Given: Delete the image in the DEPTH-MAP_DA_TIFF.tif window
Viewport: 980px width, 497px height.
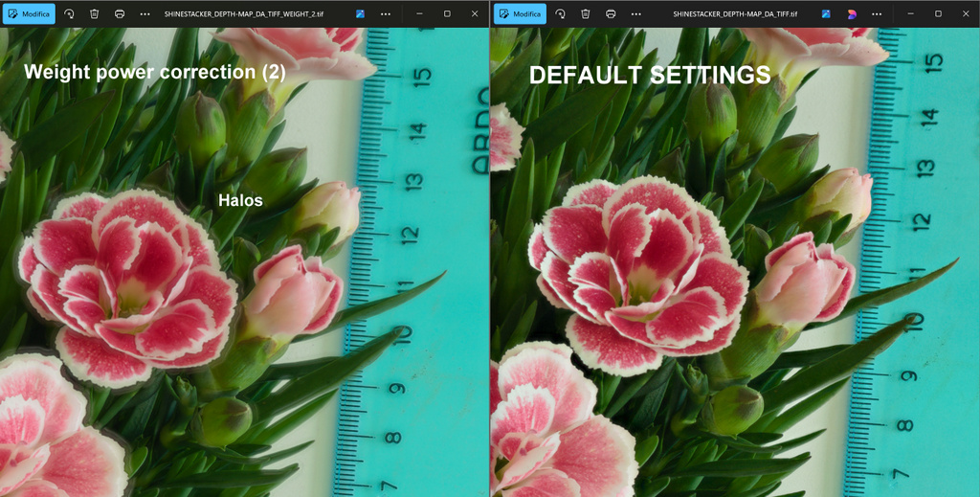Looking at the screenshot, I should tap(586, 13).
